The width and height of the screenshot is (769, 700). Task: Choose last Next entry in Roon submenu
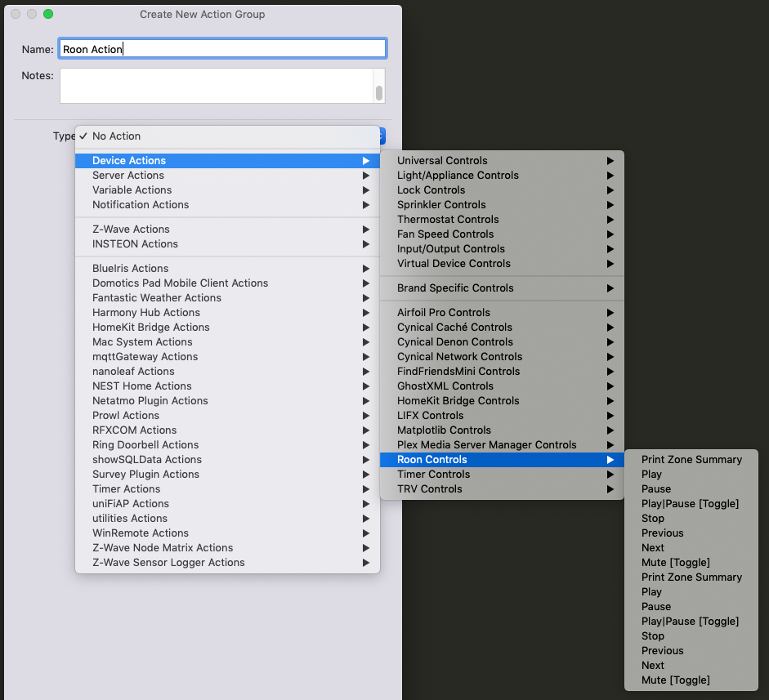click(691, 666)
